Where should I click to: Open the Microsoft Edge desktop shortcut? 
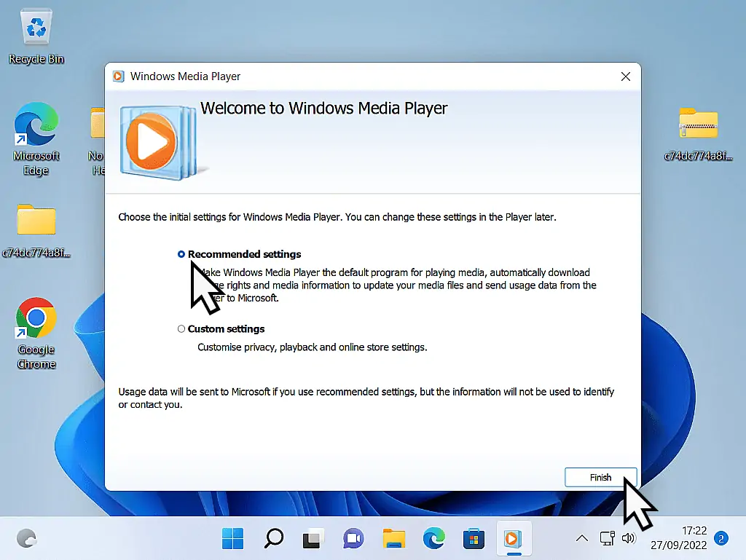point(36,124)
